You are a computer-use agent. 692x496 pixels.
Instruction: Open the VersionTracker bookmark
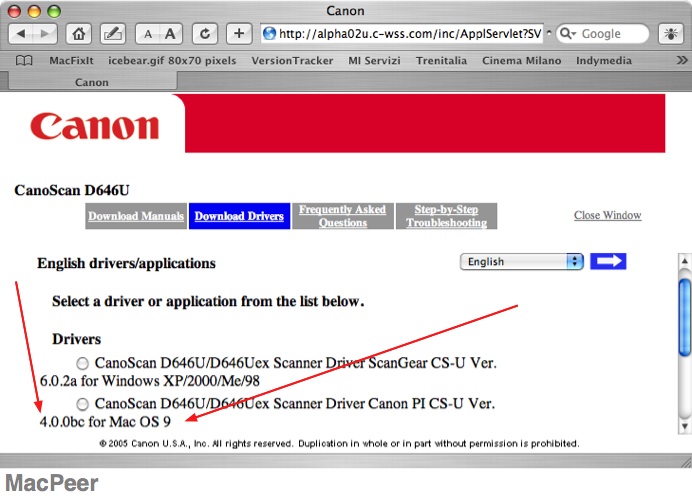(292, 60)
